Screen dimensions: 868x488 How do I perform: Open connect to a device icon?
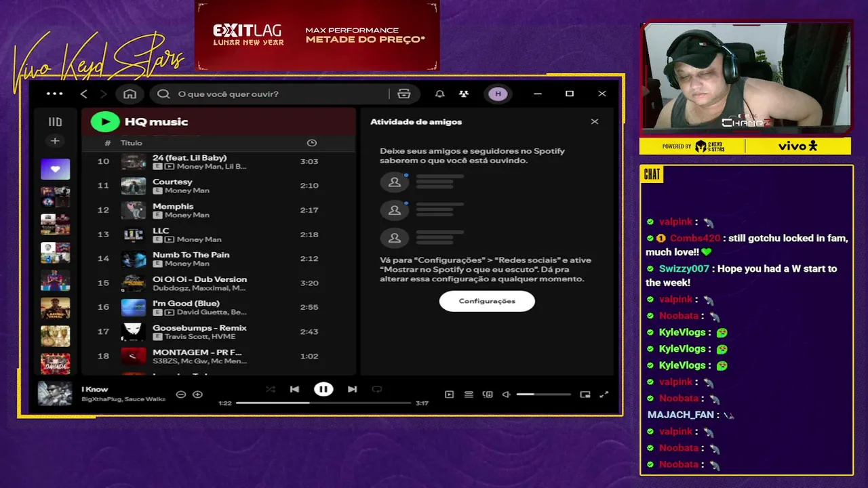488,394
